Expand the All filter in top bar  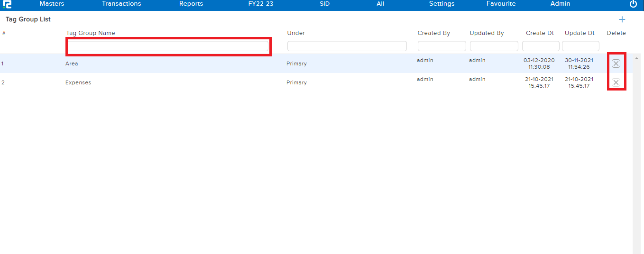pyautogui.click(x=380, y=4)
